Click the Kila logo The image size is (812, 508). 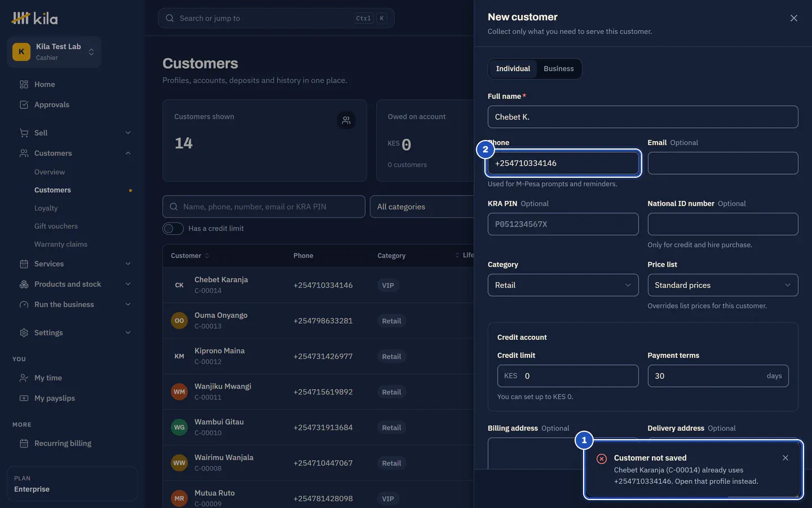(34, 18)
